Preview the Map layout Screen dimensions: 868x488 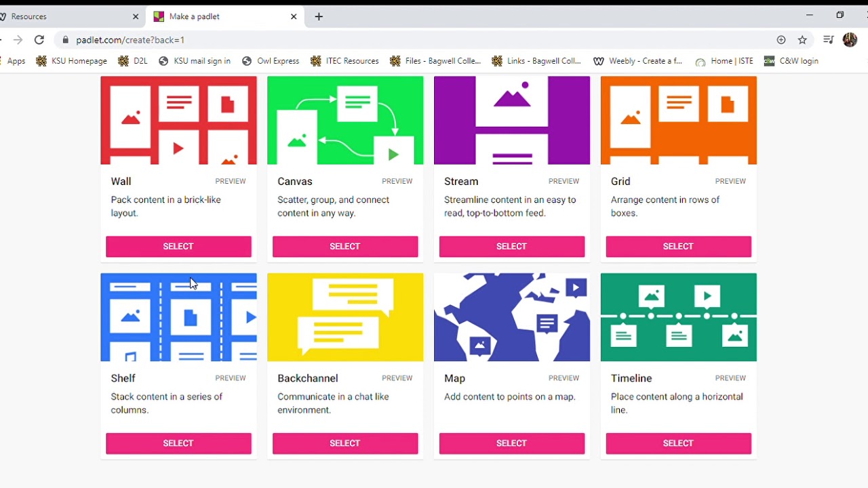pyautogui.click(x=564, y=378)
